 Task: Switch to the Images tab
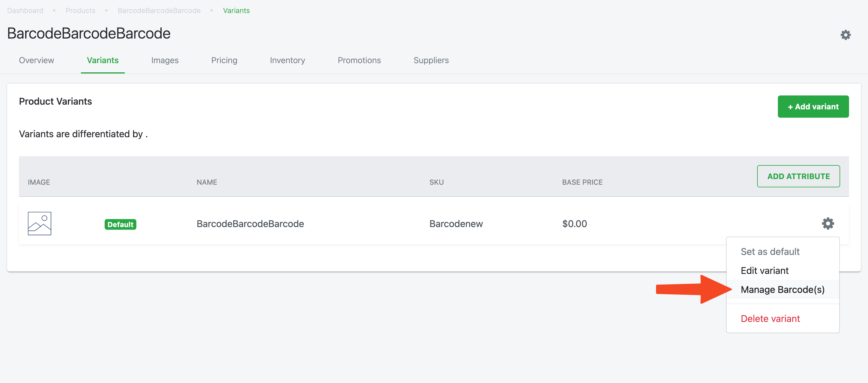point(165,60)
